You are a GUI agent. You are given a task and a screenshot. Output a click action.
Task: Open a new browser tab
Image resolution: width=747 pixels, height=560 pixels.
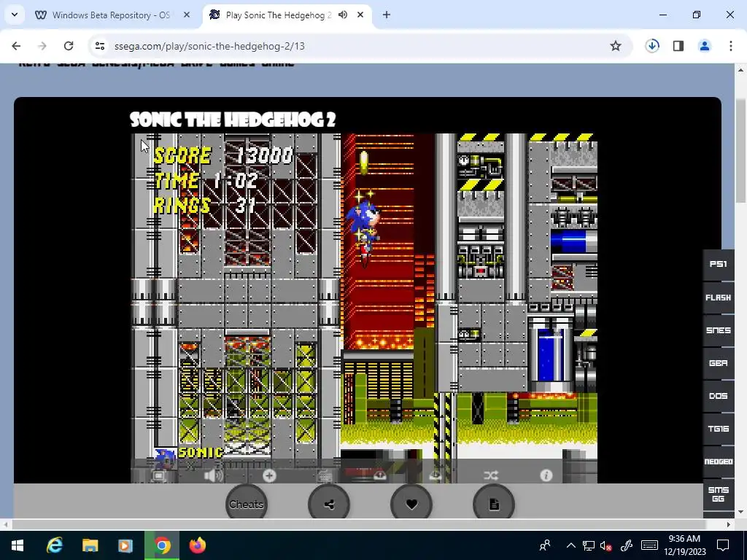[x=387, y=15]
